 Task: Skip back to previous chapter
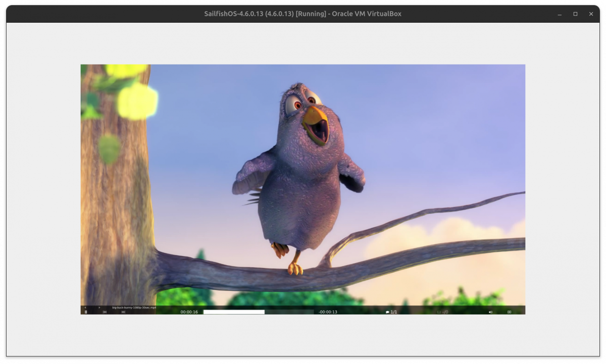pyautogui.click(x=105, y=312)
